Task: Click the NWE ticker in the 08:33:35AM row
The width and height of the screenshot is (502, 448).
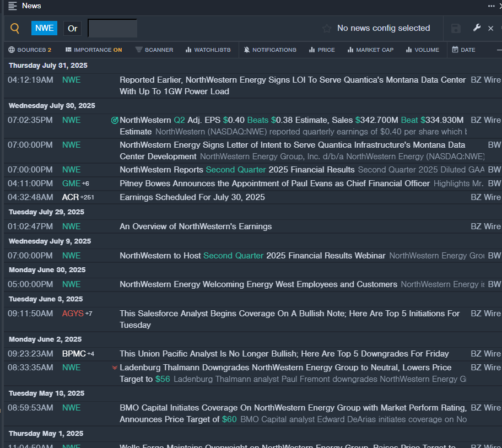Action: 71,368
